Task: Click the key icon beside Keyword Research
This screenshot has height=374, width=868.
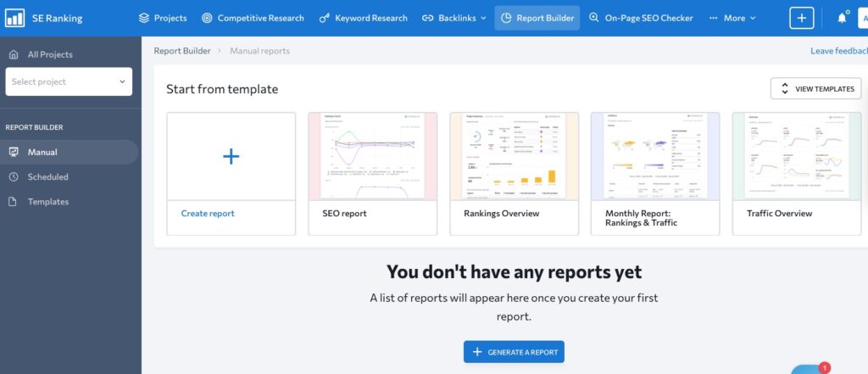Action: [x=325, y=19]
